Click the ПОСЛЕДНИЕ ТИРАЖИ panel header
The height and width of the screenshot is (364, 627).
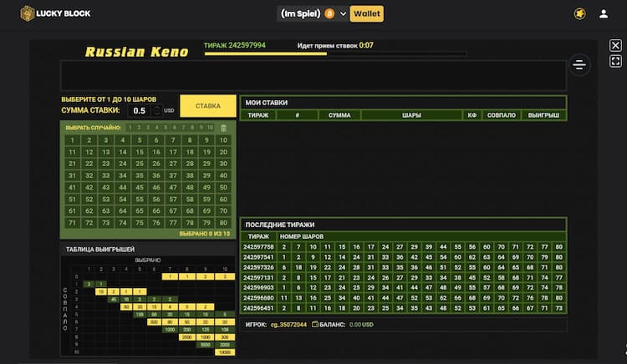(x=404, y=225)
